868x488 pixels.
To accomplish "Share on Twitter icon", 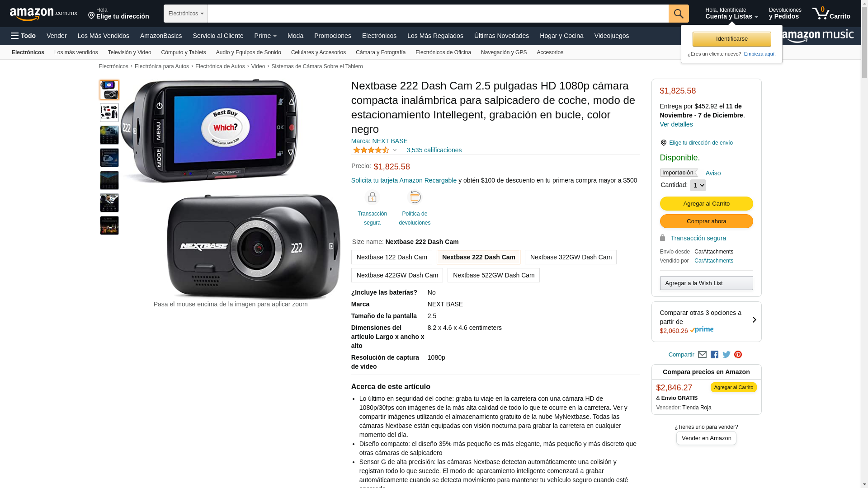I will click(726, 355).
